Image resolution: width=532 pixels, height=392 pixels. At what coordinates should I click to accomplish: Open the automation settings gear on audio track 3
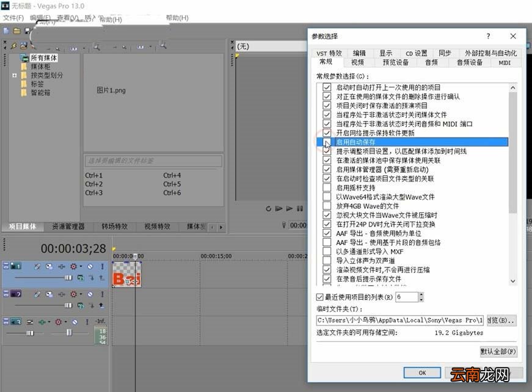point(59,322)
